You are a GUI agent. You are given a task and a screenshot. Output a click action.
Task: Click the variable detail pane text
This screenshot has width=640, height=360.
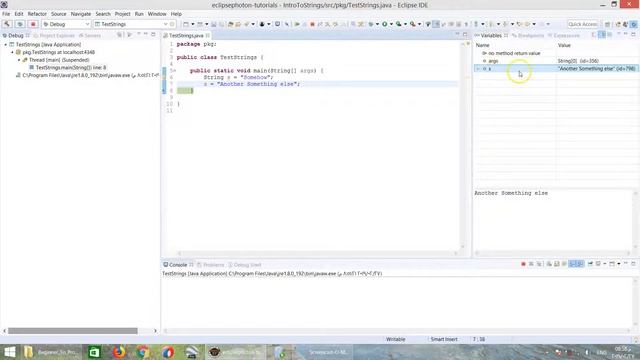pyautogui.click(x=511, y=193)
